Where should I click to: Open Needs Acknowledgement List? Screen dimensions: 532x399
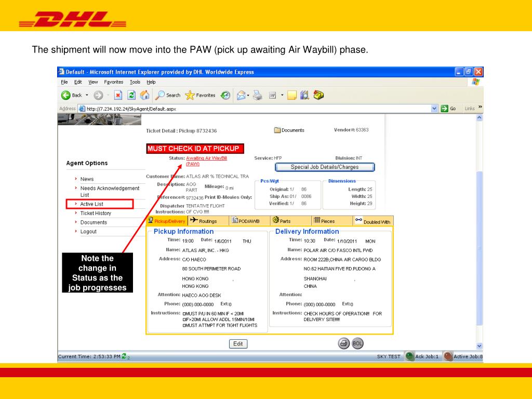[110, 192]
